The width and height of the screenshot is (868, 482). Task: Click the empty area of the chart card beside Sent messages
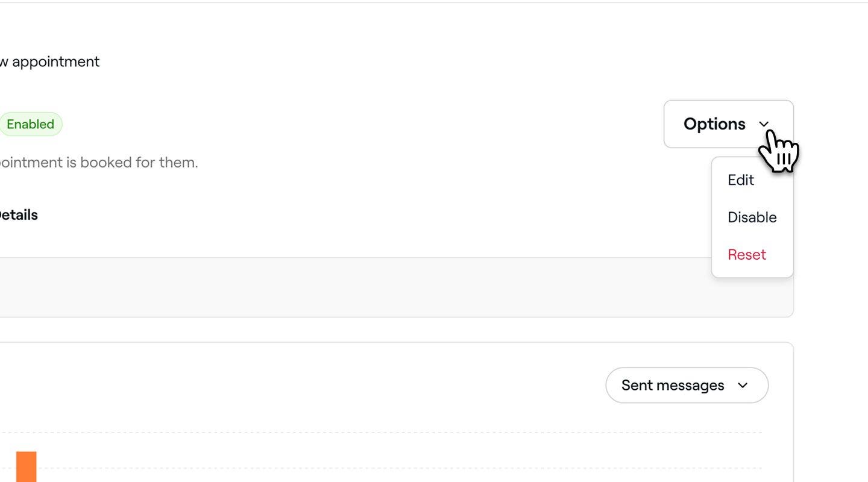[301, 386]
